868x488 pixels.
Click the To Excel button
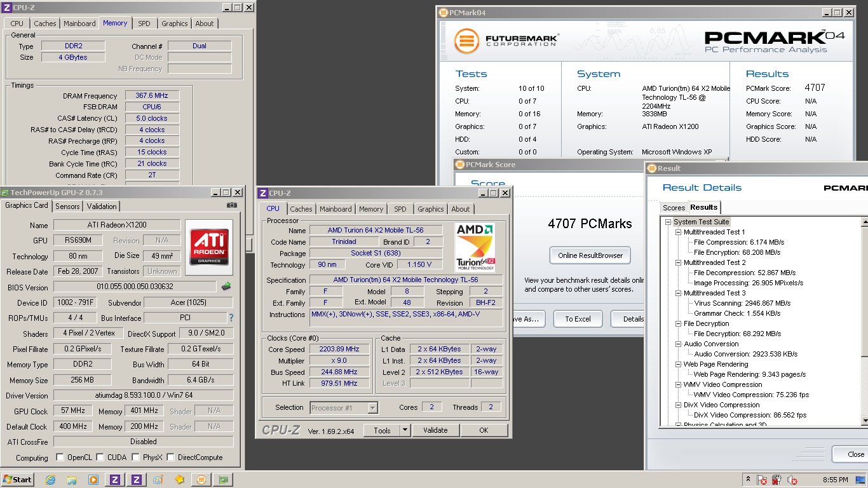578,319
